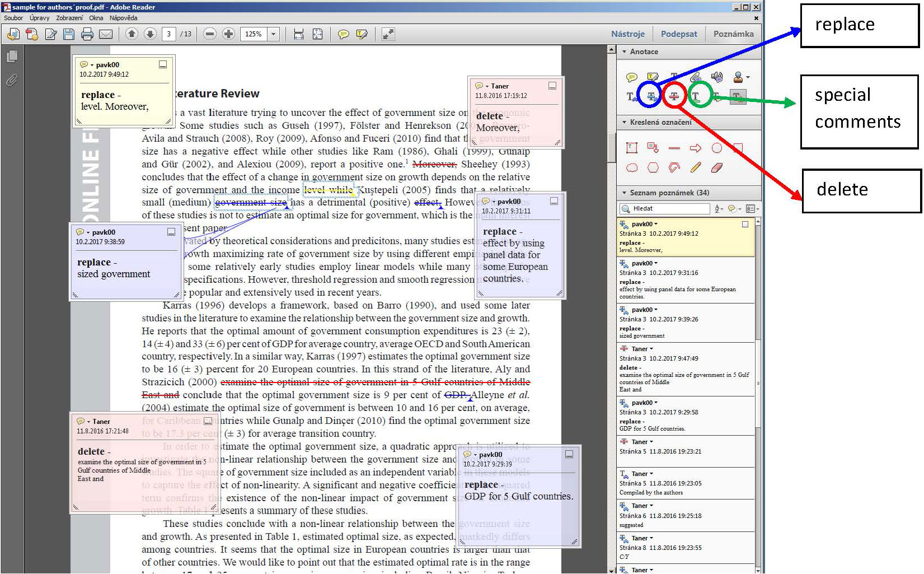The width and height of the screenshot is (924, 574).
Task: Click the convert PDF icon with star
Action: (x=32, y=34)
